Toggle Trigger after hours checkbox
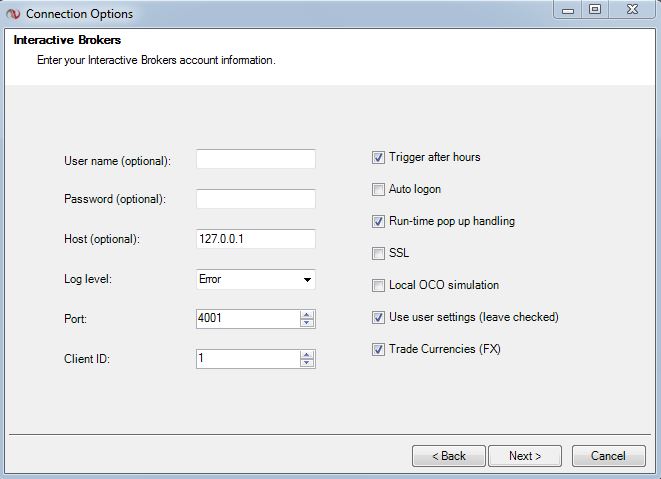The image size is (661, 479). (x=378, y=158)
